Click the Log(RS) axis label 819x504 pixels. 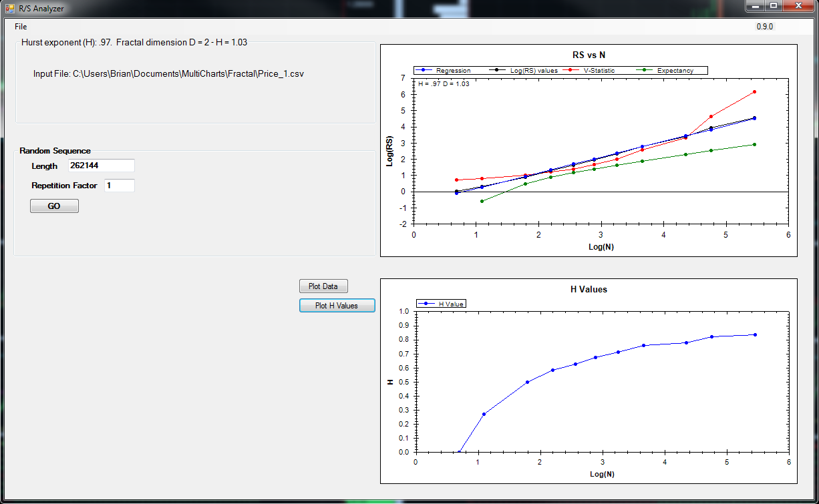pyautogui.click(x=389, y=151)
